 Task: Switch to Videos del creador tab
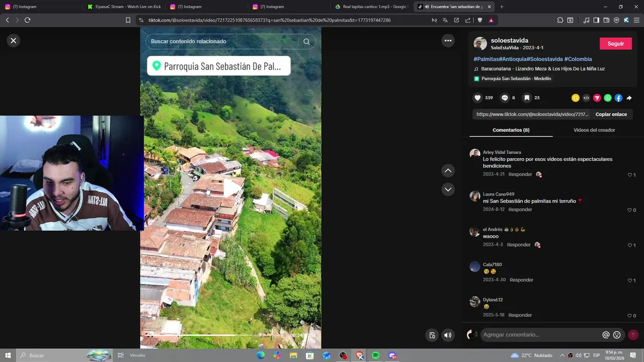[594, 130]
